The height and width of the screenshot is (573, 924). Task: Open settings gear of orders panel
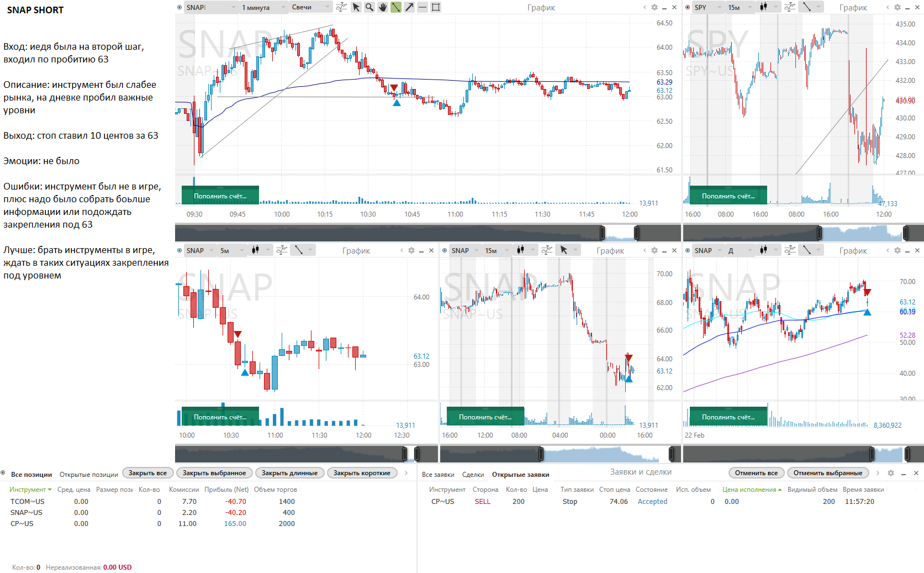tap(891, 473)
